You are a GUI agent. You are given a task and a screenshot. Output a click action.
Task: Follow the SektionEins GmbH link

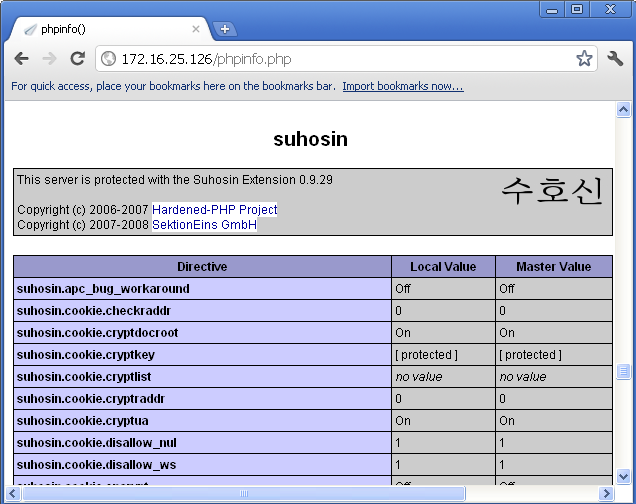(x=204, y=225)
